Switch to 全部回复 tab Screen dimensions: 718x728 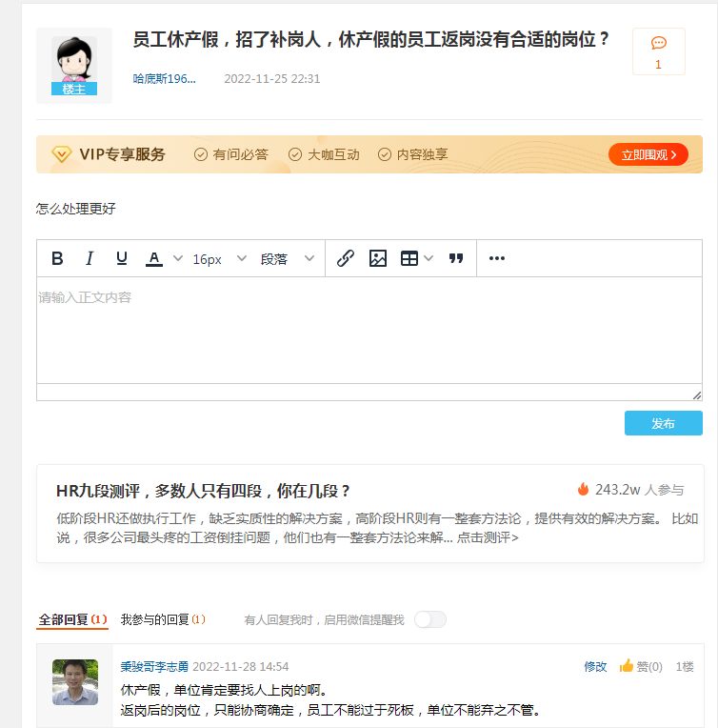[72, 619]
